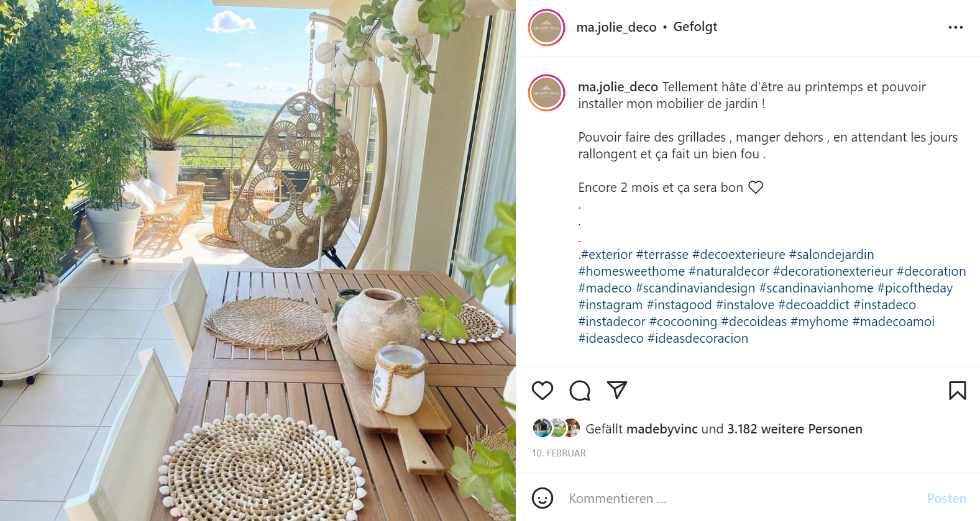Show the 3.182 weitere Personen likes list
This screenshot has height=521, width=980.
(795, 429)
